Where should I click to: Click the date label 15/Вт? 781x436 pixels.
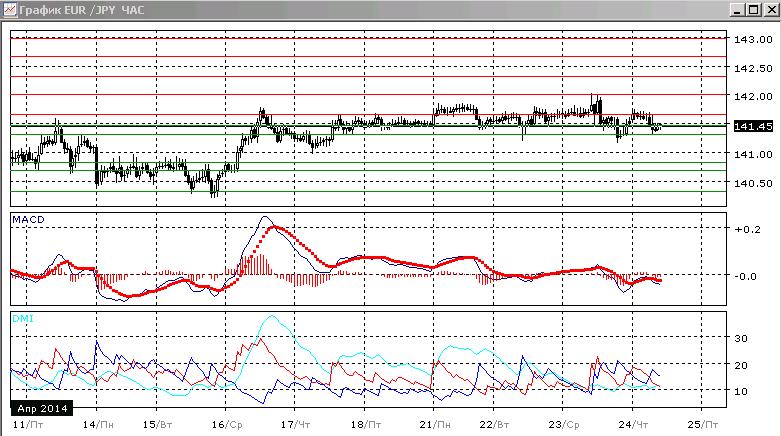click(x=157, y=425)
